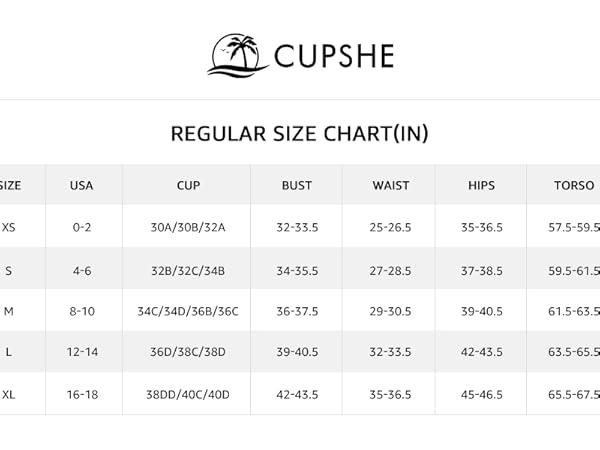The width and height of the screenshot is (600, 450).
Task: Click the 34C/34D/36B/36C cup cell
Action: click(188, 311)
